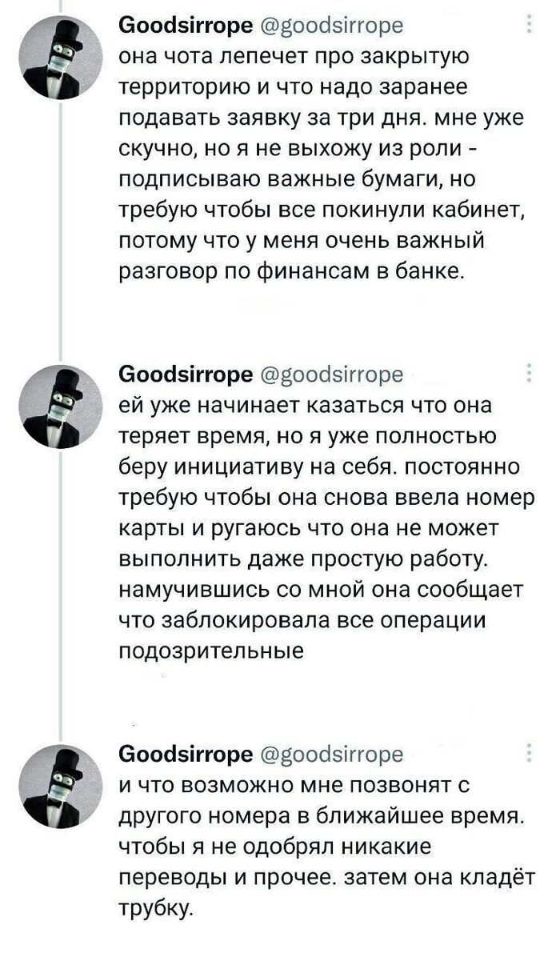Screen dimensions: 560x953
Task: Open more options on the номер карты tweet
Action: (x=529, y=374)
